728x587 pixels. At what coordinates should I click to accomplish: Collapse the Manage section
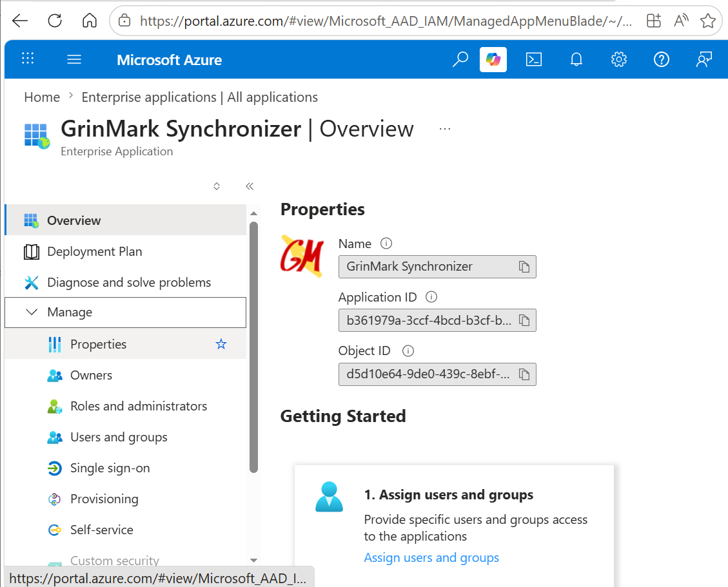coord(125,313)
